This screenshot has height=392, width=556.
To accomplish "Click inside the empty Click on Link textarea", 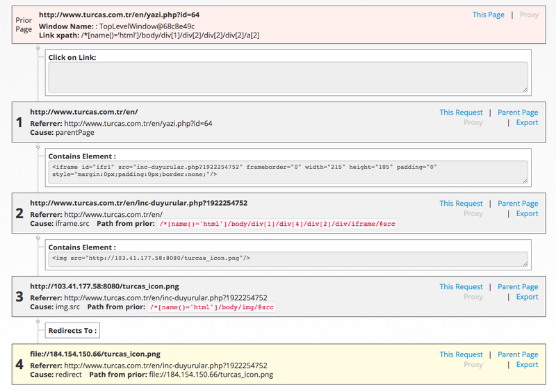I will (288, 77).
